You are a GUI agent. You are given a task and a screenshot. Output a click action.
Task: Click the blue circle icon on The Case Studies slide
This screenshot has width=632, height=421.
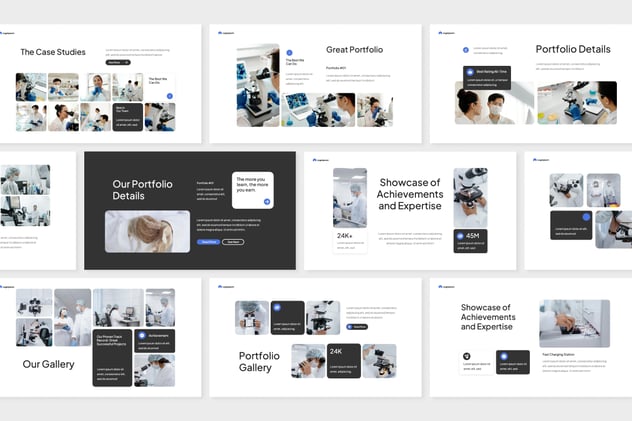[x=170, y=96]
